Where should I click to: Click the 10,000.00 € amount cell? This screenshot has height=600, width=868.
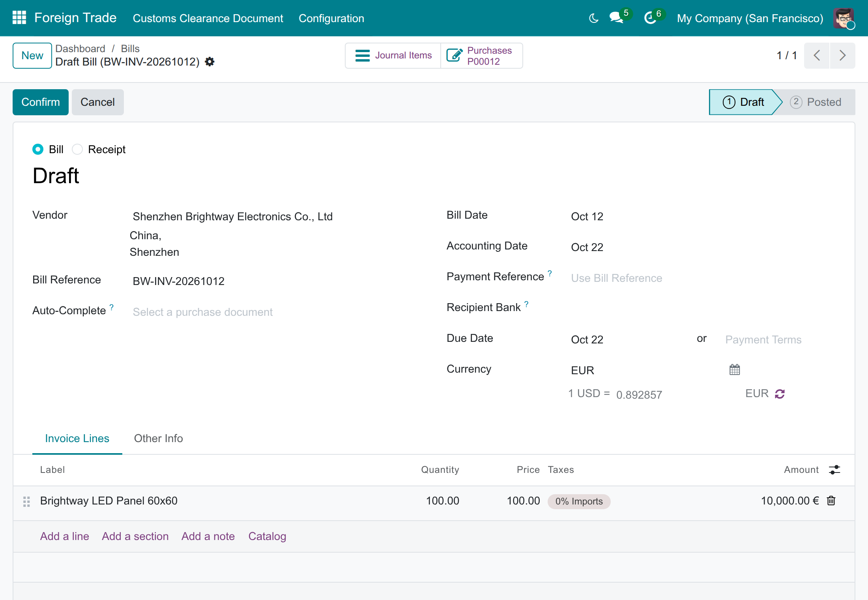[x=790, y=501]
